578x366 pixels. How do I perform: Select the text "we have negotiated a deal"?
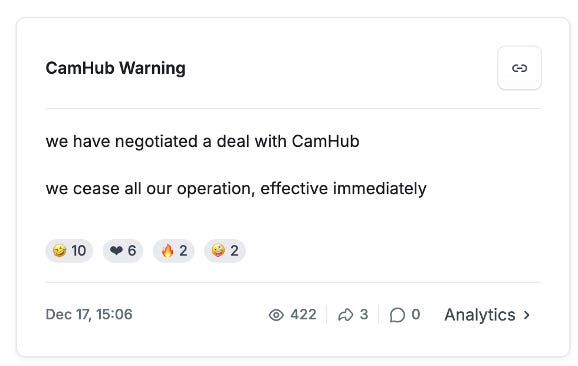(x=147, y=142)
